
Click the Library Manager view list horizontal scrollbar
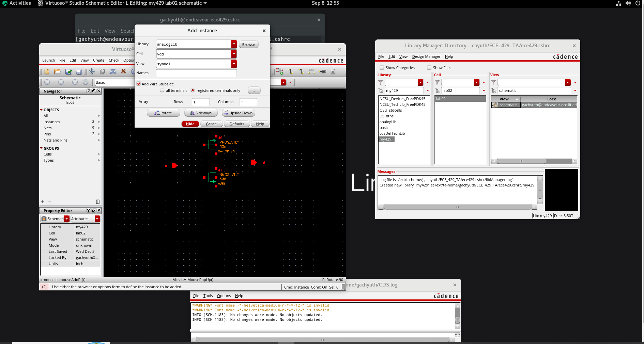(x=534, y=161)
